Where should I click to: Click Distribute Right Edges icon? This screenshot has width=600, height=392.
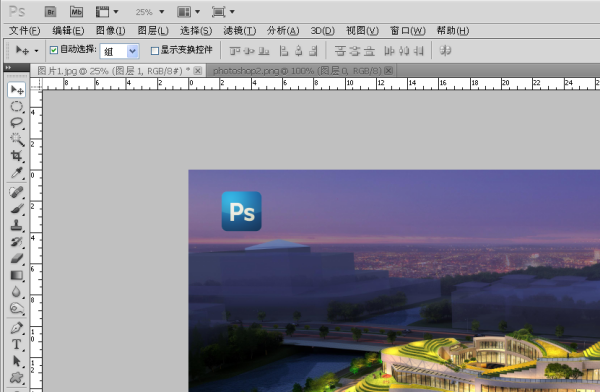pos(419,51)
